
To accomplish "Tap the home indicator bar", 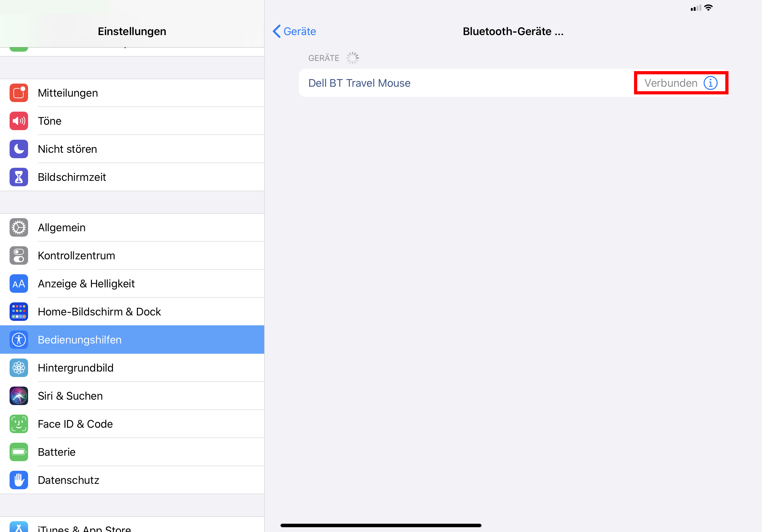I will [381, 525].
